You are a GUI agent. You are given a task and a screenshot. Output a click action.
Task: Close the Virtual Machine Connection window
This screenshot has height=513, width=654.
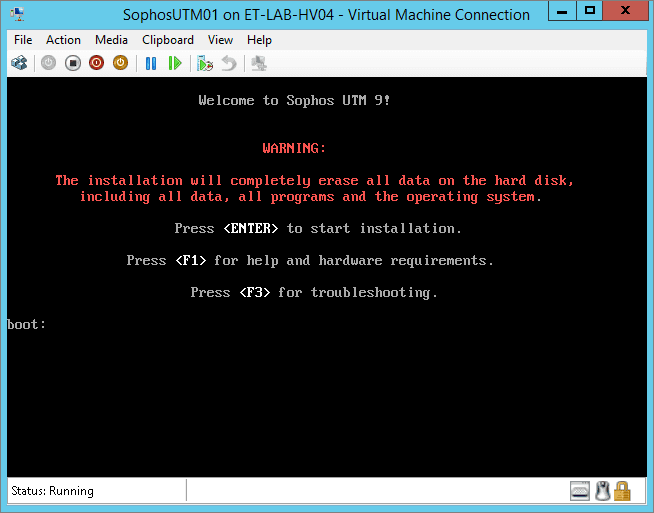626,11
